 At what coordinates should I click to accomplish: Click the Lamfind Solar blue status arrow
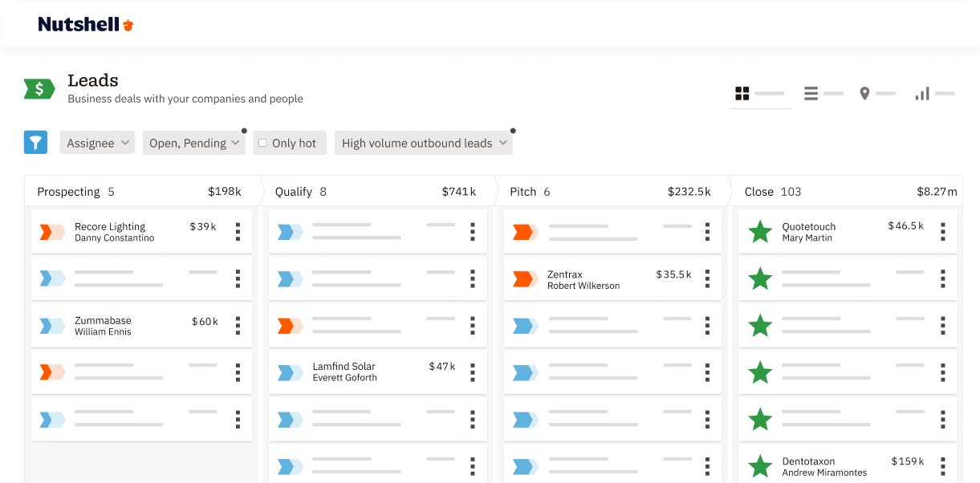[291, 372]
